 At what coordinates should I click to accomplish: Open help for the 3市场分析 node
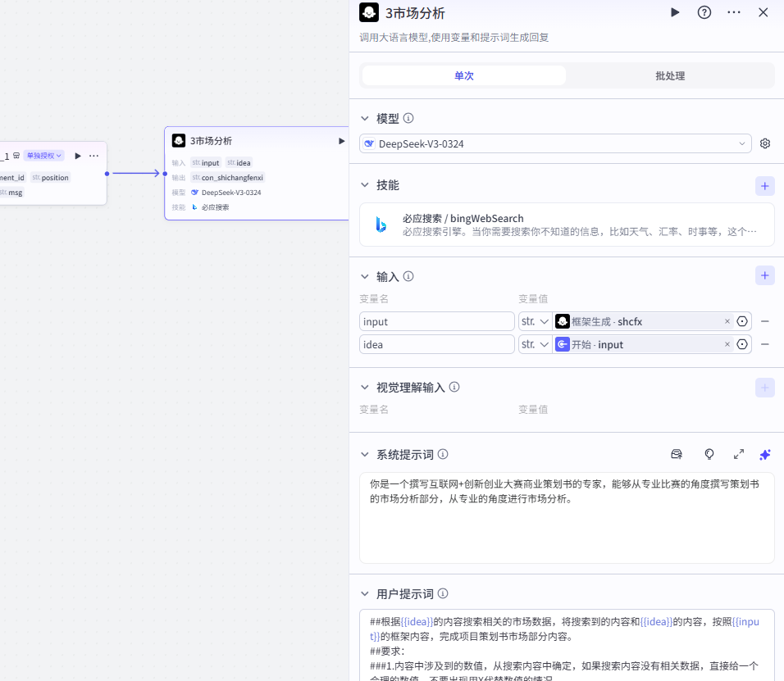[x=704, y=12]
